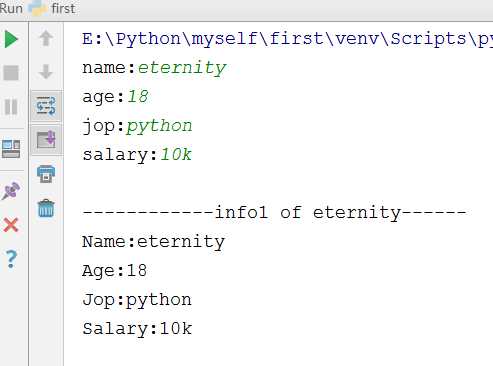Viewport: 493px width, 366px height.
Task: Click the Print icon
Action: 46,174
